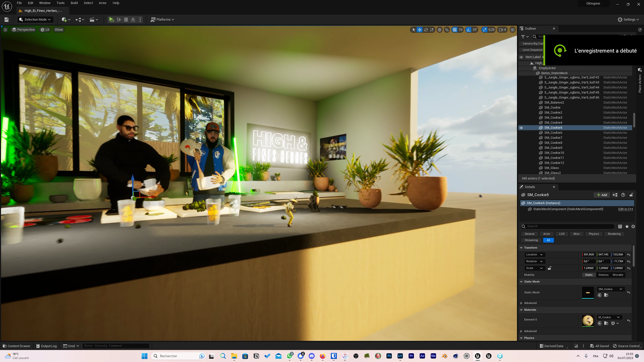Set Mobility to Static
This screenshot has width=644, height=362.
click(589, 275)
